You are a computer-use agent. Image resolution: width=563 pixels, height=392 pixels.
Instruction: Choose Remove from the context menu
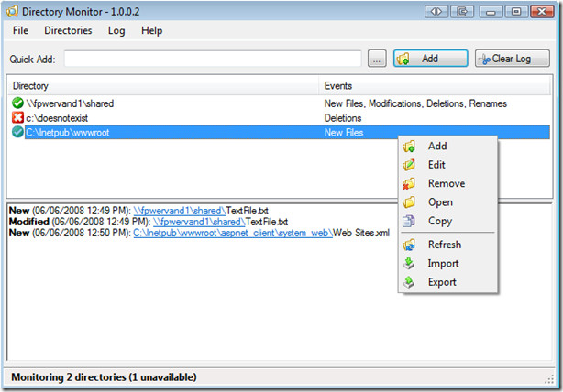point(448,183)
